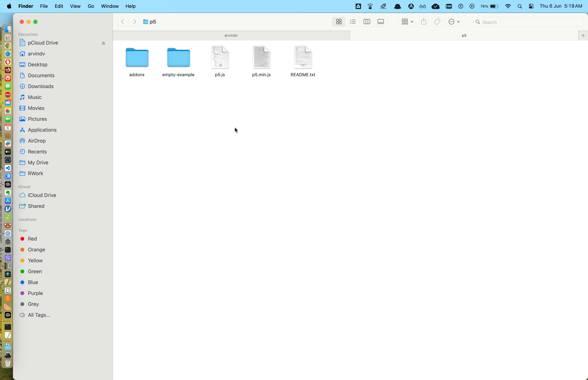Open Spotlight search in menu bar
588x380 pixels.
(x=520, y=6)
